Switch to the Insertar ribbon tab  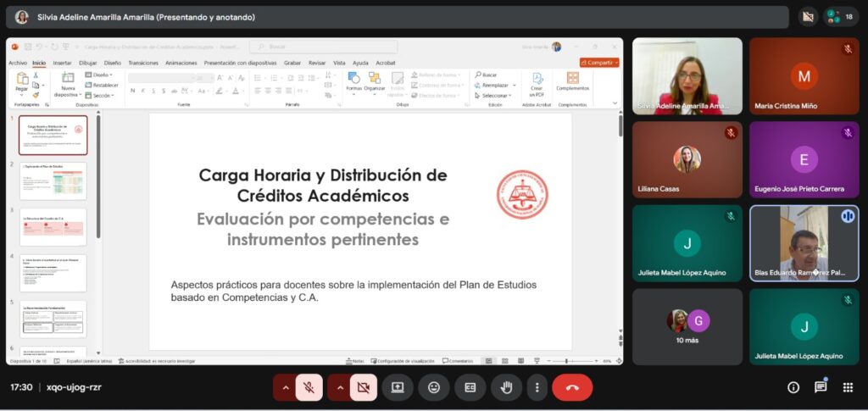[x=63, y=63]
